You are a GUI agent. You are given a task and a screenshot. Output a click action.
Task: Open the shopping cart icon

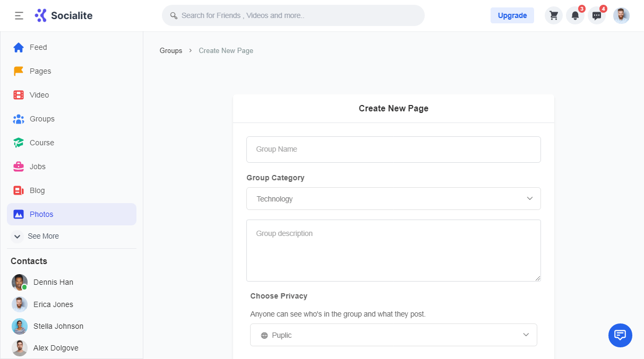coord(554,15)
